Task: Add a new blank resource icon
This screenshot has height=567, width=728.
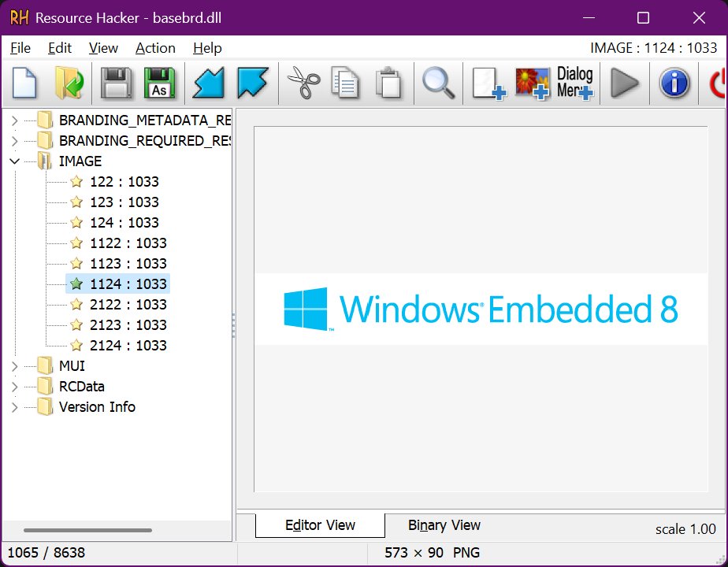Action: coord(488,83)
